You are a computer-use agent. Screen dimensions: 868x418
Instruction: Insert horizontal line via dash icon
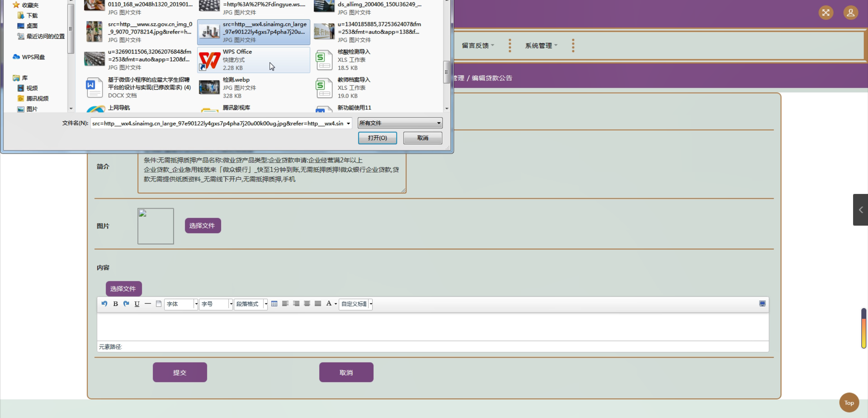(148, 304)
